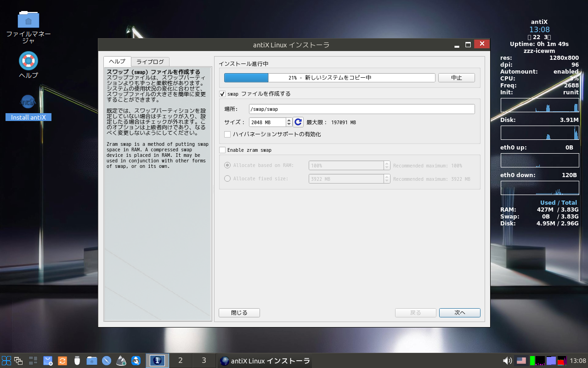
Task: Switch to the ライブログ tab
Action: pyautogui.click(x=150, y=62)
